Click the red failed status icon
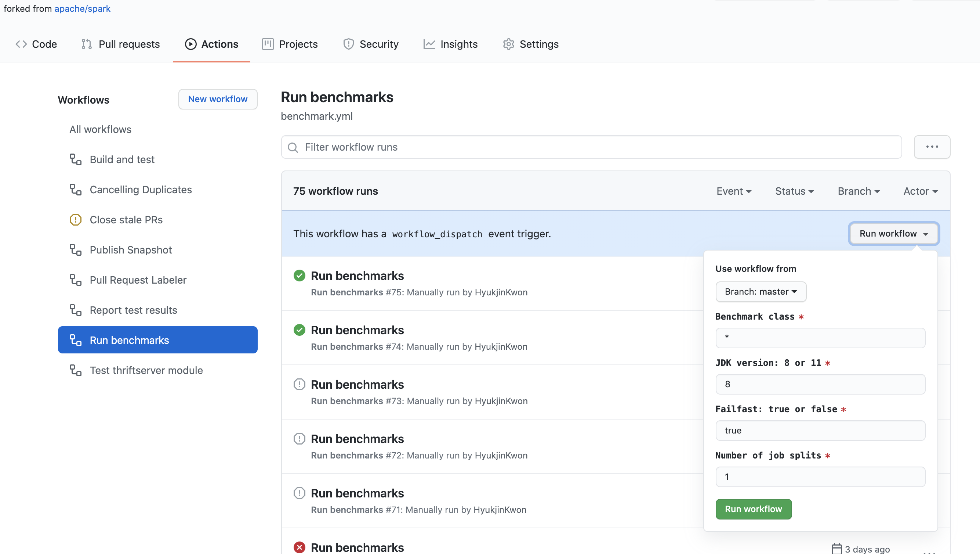 pos(300,547)
